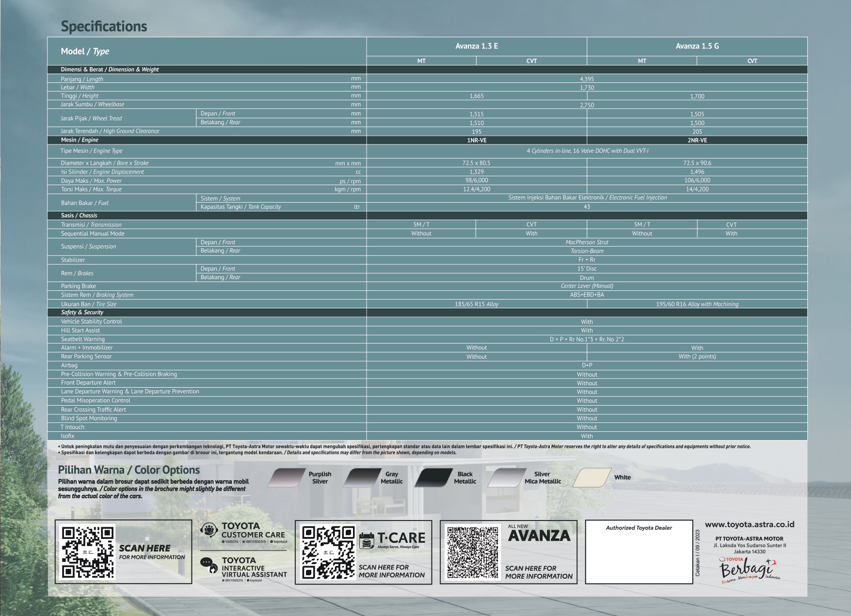Viewport: 851px width, 616px height.
Task: Click the QR code beside Scan Here
Action: (x=88, y=553)
